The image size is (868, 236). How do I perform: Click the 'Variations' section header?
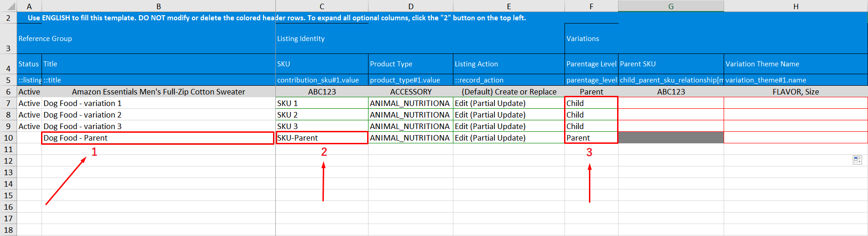click(716, 39)
